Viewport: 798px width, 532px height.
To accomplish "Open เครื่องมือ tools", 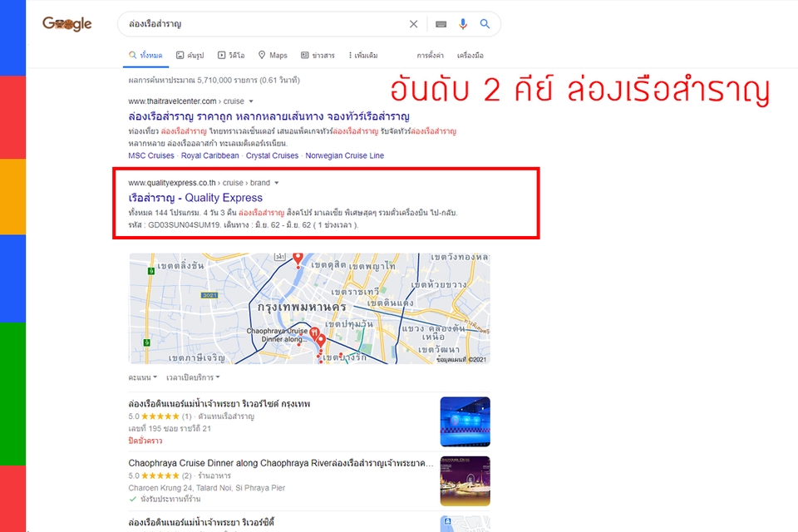I will [470, 55].
